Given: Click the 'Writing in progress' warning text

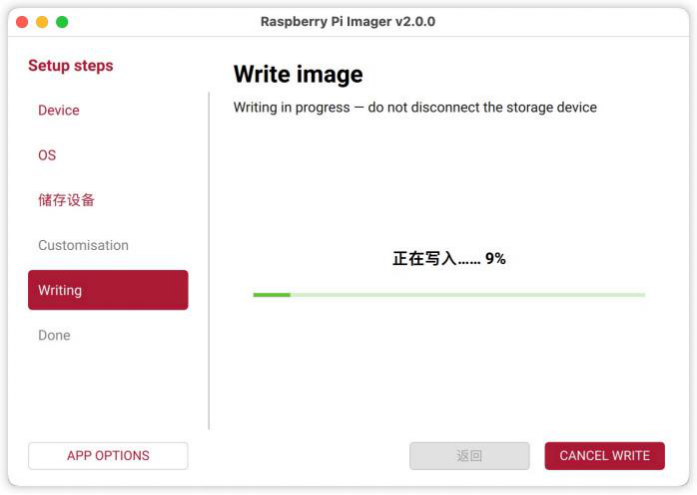Looking at the screenshot, I should pyautogui.click(x=415, y=107).
